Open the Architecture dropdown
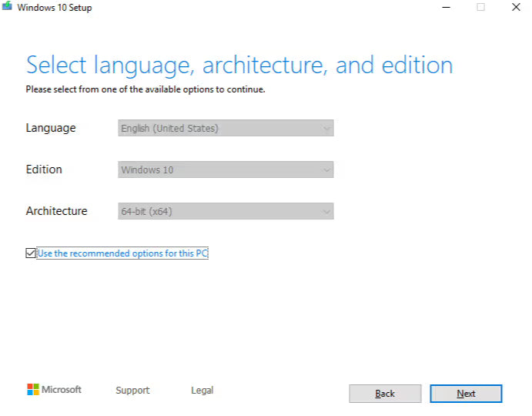Viewport: 532px width, 416px height. tap(226, 211)
